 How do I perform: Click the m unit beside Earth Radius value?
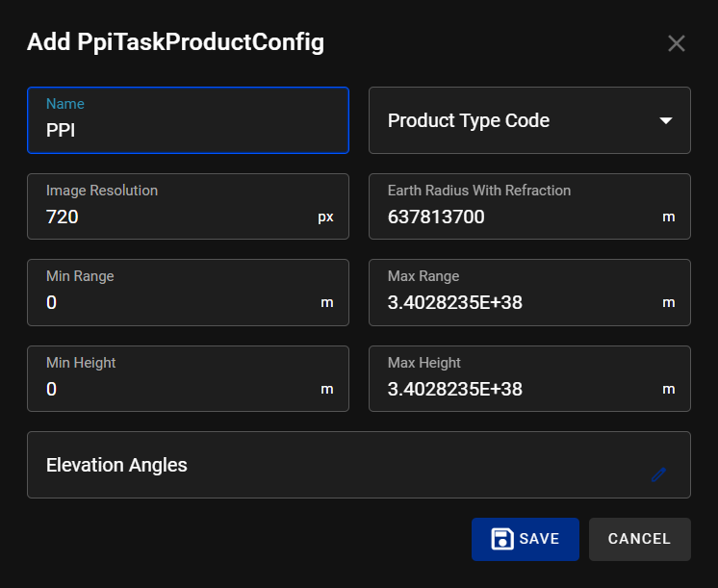click(x=668, y=217)
